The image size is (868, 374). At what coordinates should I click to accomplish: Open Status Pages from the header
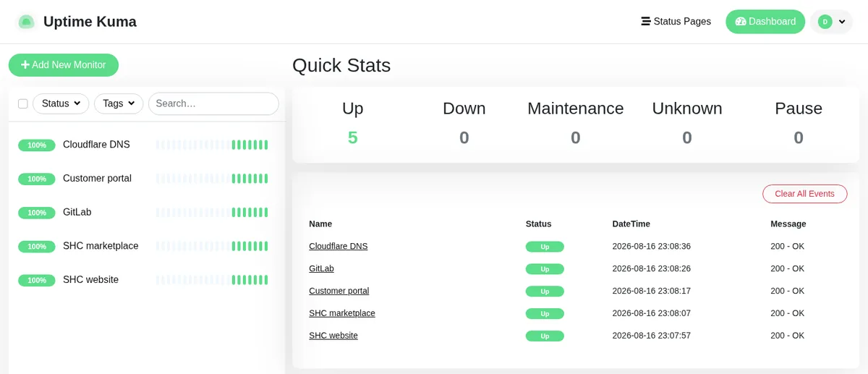coord(676,22)
